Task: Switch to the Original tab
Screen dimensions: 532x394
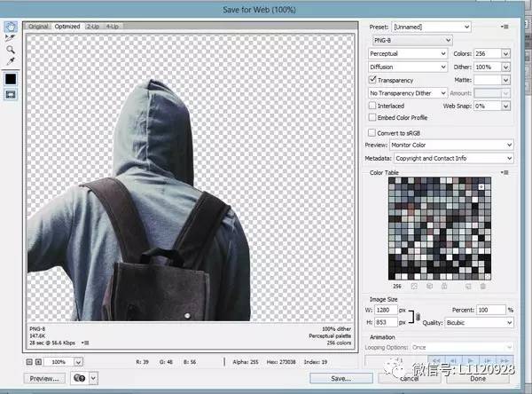Action: pos(38,27)
